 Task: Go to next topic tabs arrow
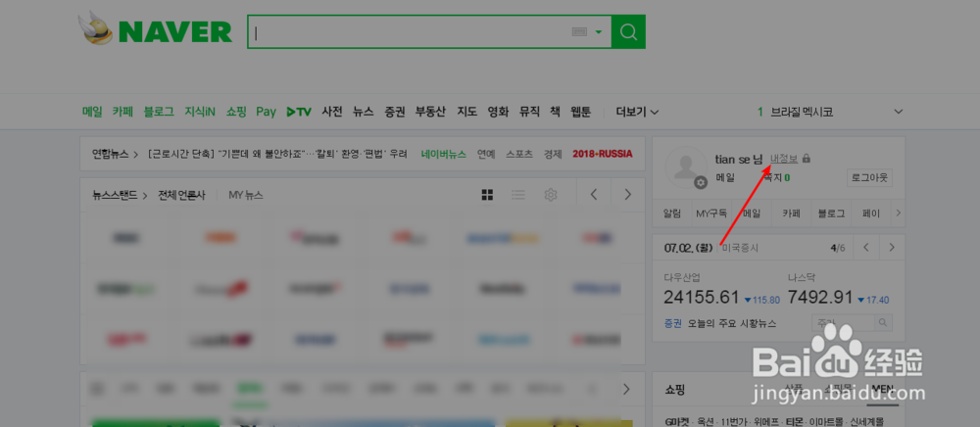[x=627, y=389]
